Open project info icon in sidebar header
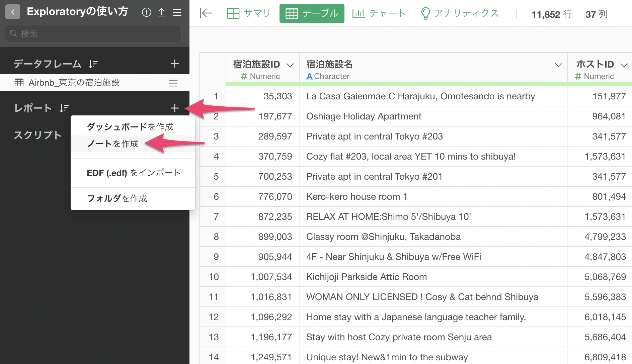The image size is (632, 364). click(146, 12)
